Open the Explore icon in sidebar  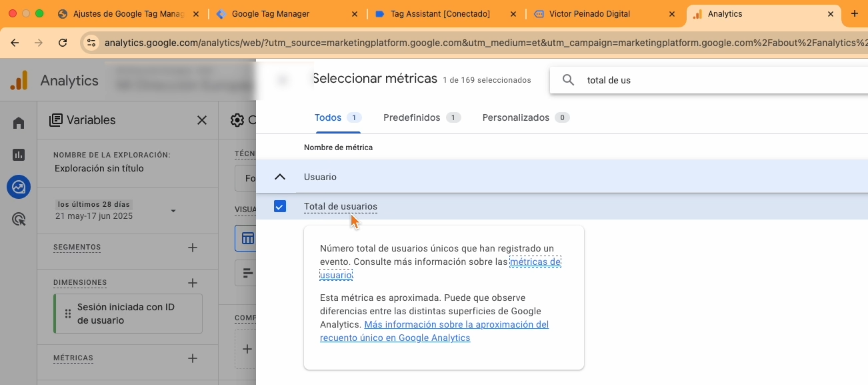(19, 187)
